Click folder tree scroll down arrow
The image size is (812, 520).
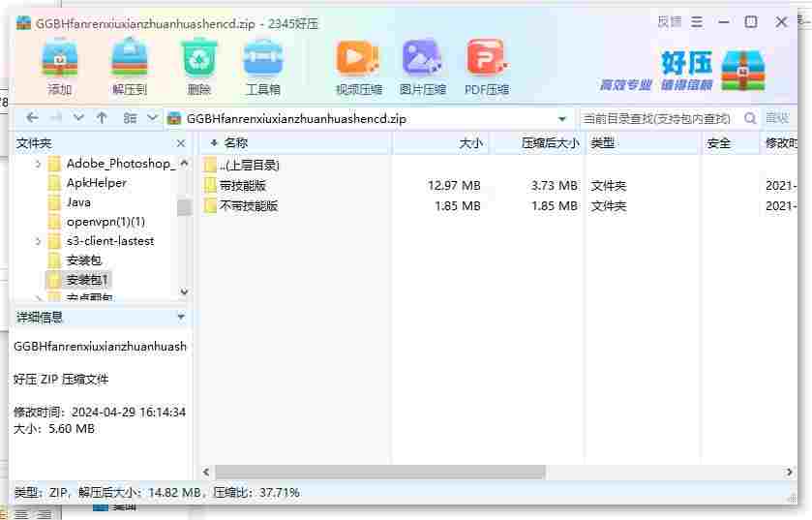coord(184,291)
